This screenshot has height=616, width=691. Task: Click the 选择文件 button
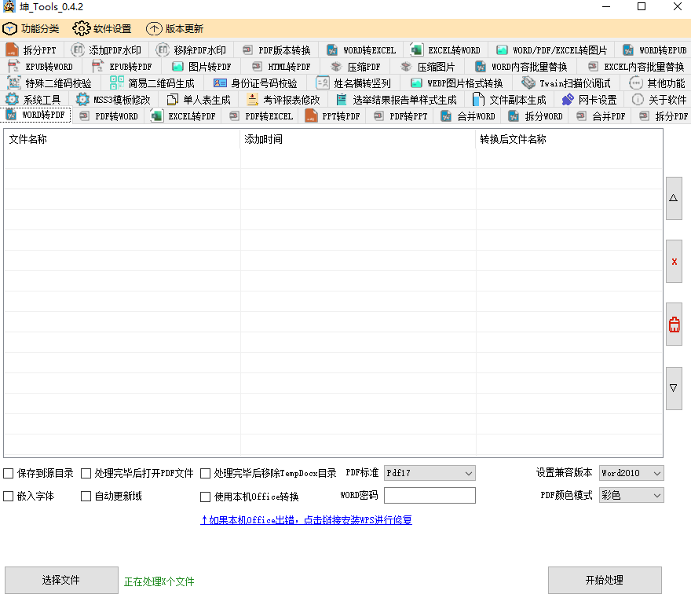(61, 580)
